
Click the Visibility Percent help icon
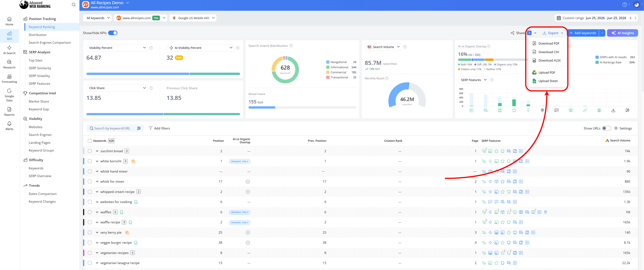tap(151, 48)
